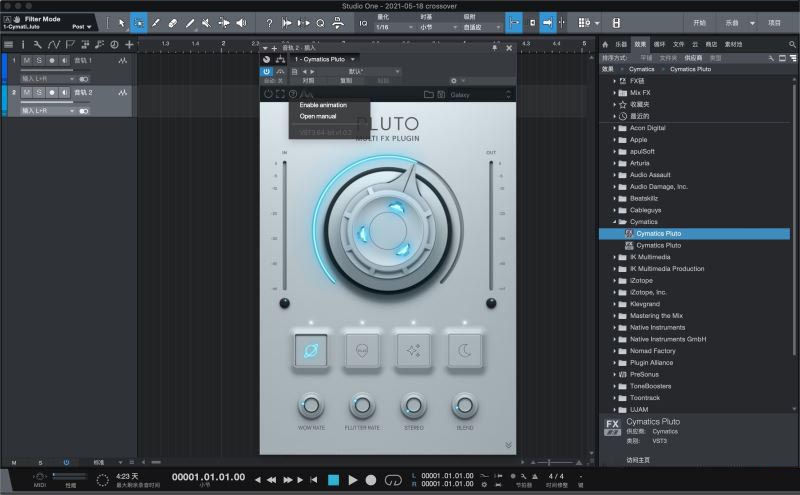800x495 pixels.
Task: Open the Post dropdown under Filter Mode
Action: (82, 27)
